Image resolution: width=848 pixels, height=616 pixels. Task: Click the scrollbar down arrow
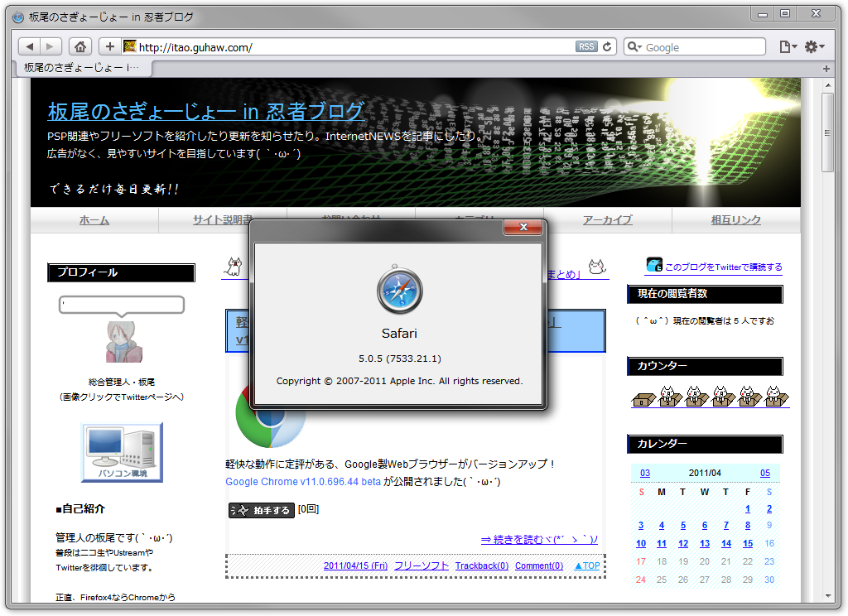coord(827,595)
